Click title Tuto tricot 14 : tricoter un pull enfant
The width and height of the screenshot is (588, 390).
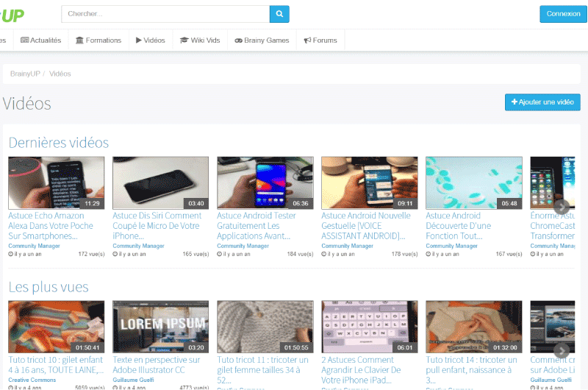tap(471, 369)
